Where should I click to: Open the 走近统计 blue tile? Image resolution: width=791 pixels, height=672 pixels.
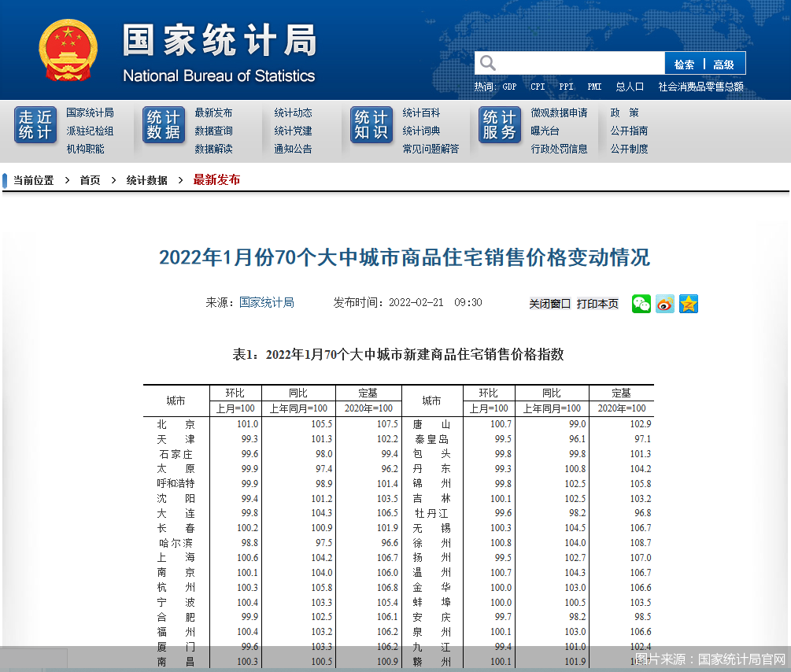tap(35, 125)
